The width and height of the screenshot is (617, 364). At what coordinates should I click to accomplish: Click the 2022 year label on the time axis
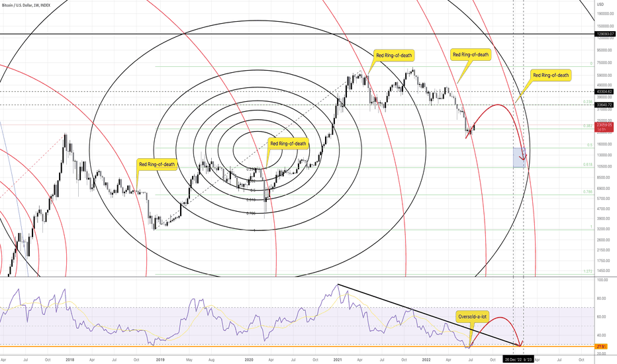[426, 359]
